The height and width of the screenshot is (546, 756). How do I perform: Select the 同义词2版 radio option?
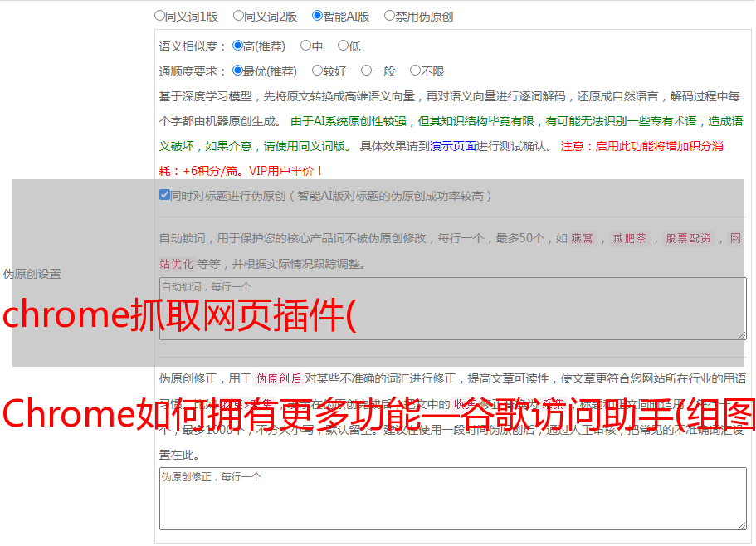(238, 16)
